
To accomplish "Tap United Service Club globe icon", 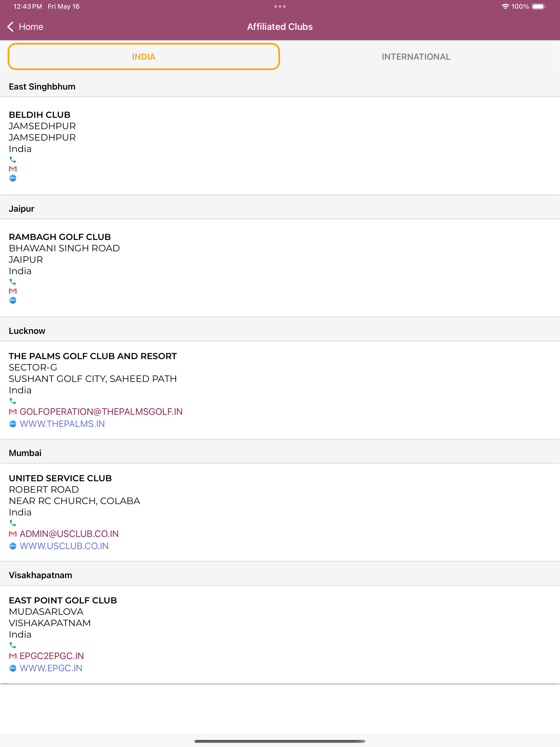I will pyautogui.click(x=13, y=546).
